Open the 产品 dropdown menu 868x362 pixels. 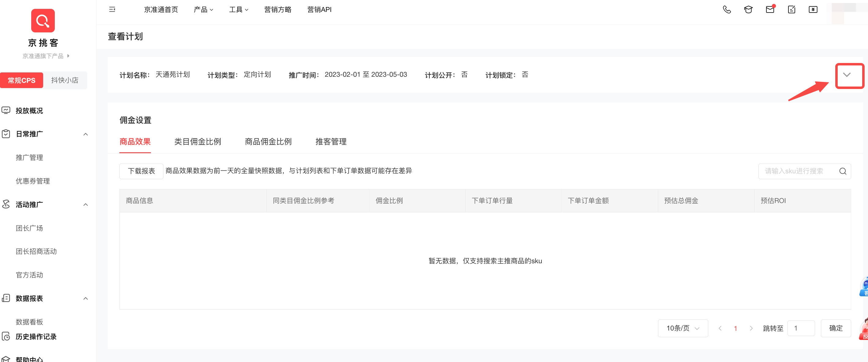pyautogui.click(x=203, y=10)
